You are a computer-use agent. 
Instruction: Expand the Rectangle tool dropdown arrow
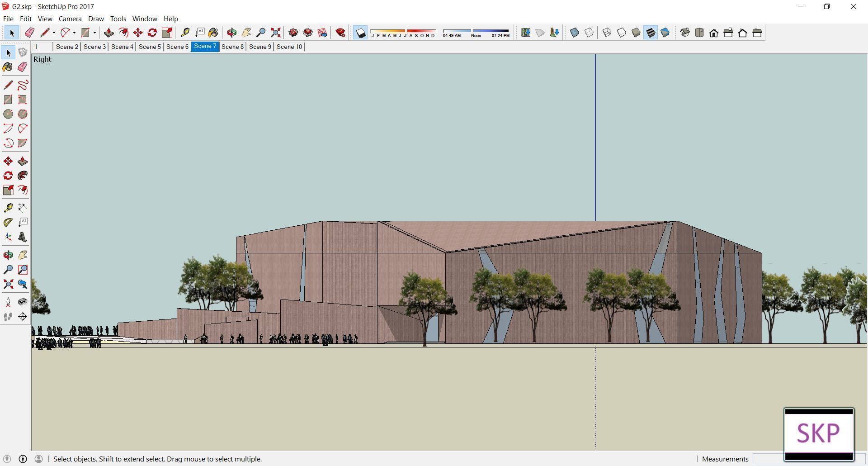[94, 33]
